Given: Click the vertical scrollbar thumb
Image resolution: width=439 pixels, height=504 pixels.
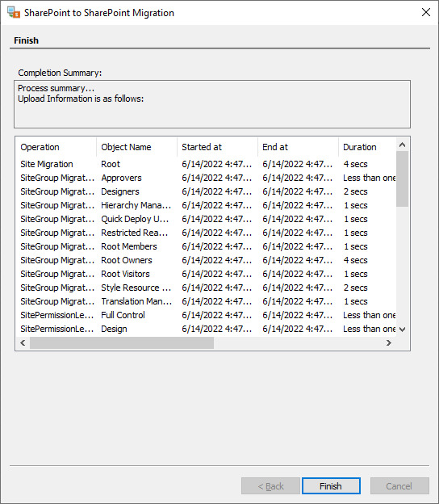Looking at the screenshot, I should pyautogui.click(x=402, y=179).
